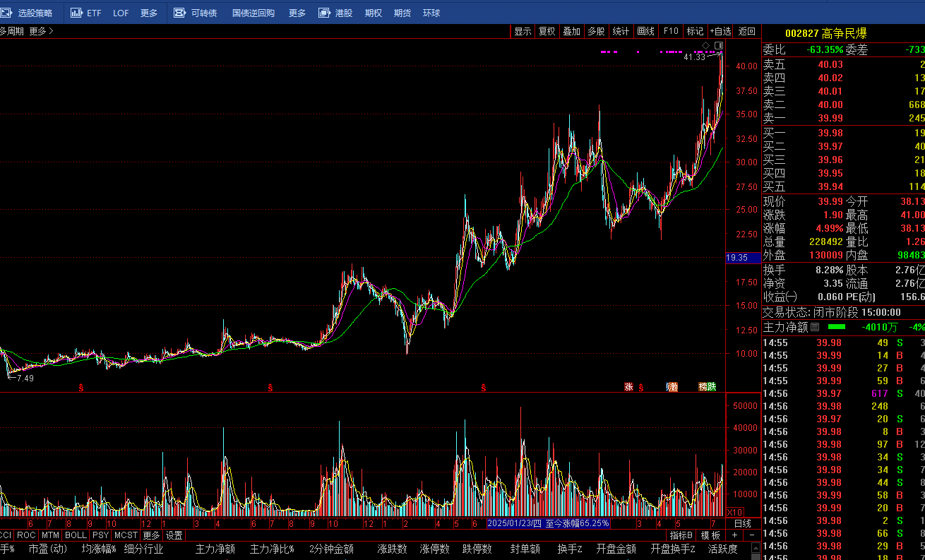
Task: Click the 返回 back button
Action: click(747, 31)
